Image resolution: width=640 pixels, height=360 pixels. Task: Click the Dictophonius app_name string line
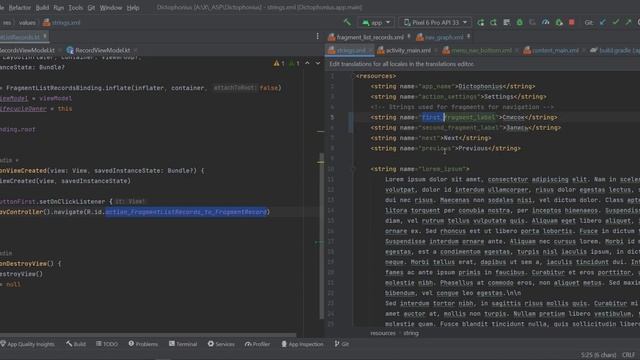click(453, 87)
